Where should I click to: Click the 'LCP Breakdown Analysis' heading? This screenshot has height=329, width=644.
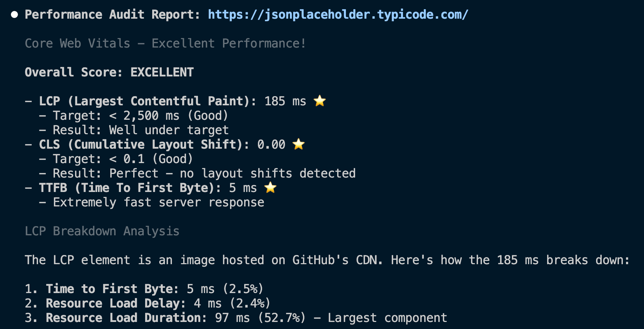point(102,231)
